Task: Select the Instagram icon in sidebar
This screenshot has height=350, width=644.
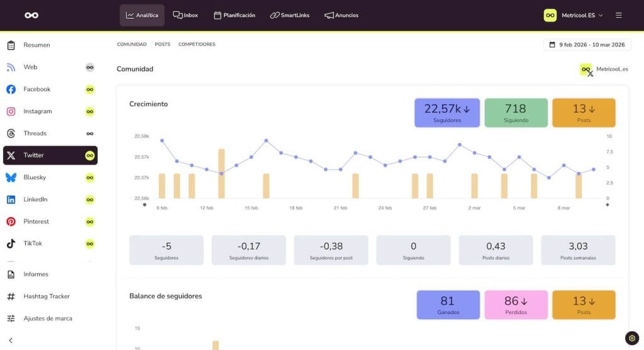Action: [11, 111]
